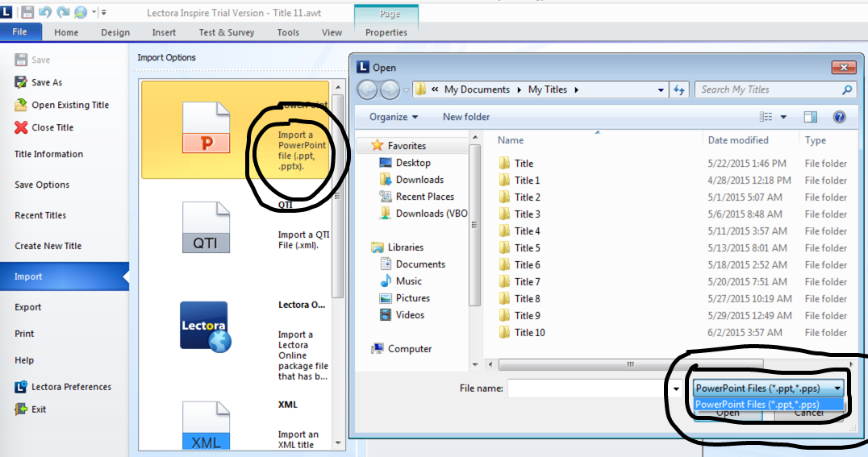Click Exit in File menu
Viewport: 868px width, 457px height.
(x=31, y=409)
